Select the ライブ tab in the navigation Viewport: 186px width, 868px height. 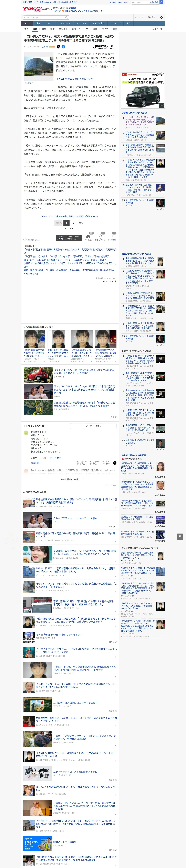coord(49,24)
